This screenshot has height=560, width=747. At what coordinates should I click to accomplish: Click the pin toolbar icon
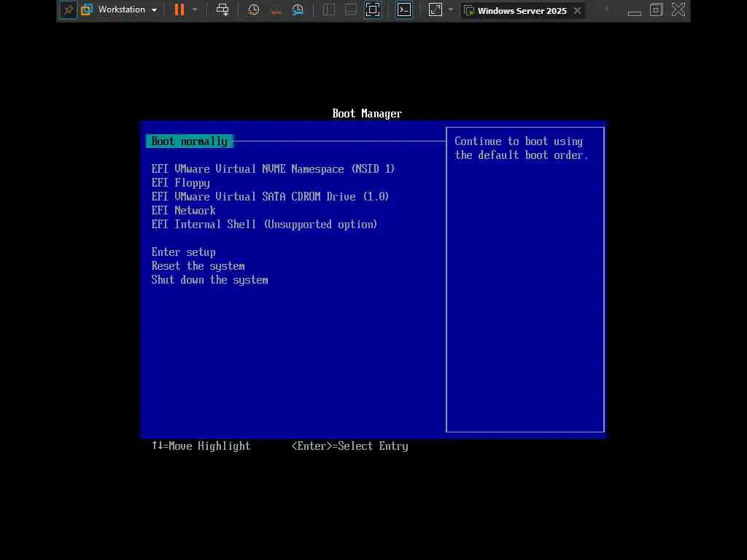[69, 9]
